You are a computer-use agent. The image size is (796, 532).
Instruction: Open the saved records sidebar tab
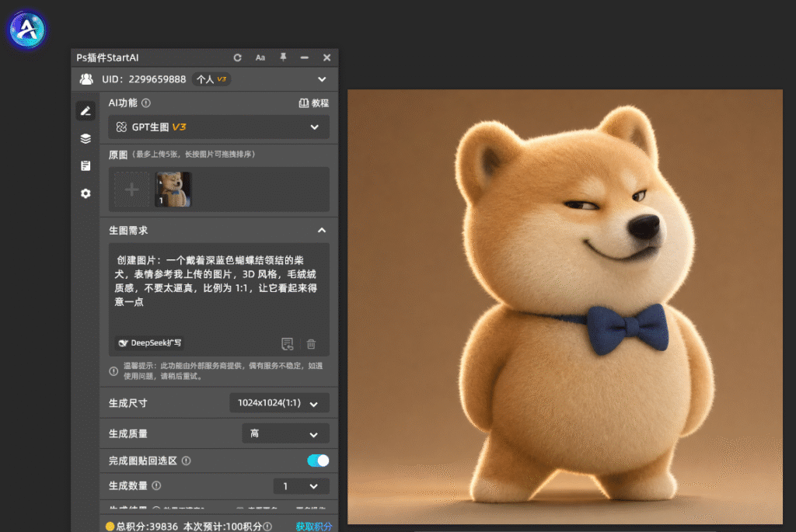[x=86, y=166]
